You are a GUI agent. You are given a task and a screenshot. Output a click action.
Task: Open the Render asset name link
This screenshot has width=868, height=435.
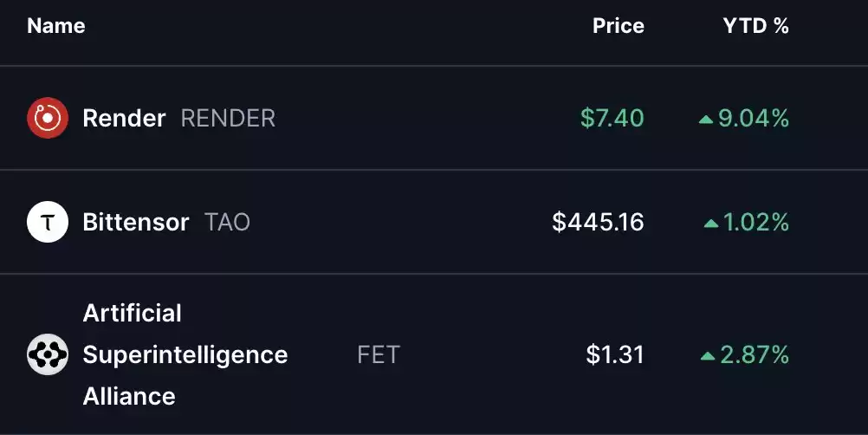124,118
